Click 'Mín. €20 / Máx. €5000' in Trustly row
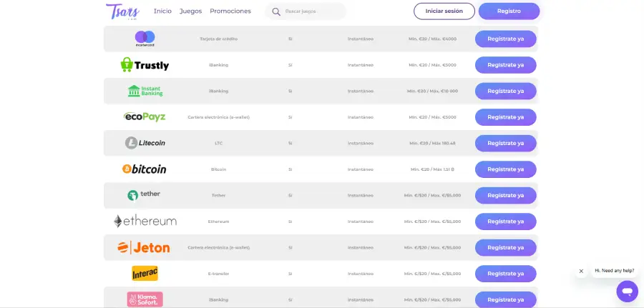Viewport: 644px width, 308px height. pos(432,65)
